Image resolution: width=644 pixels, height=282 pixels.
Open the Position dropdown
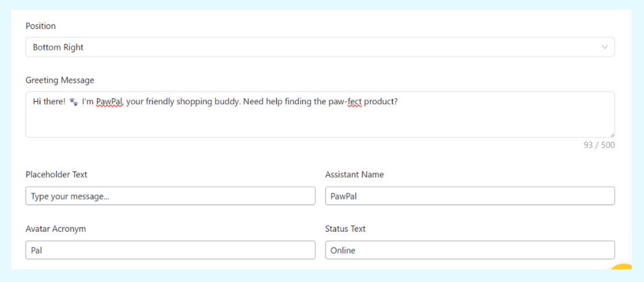pyautogui.click(x=319, y=47)
